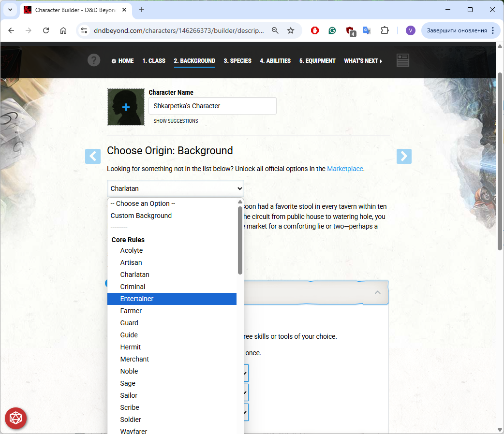This screenshot has width=504, height=434.
Task: Choose Custom Background option
Action: pyautogui.click(x=141, y=216)
